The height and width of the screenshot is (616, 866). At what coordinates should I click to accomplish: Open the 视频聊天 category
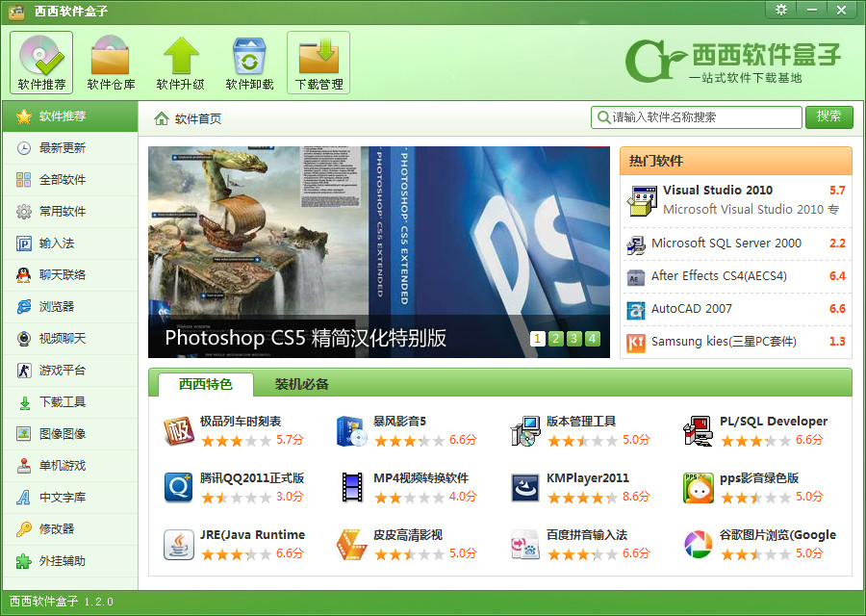70,339
